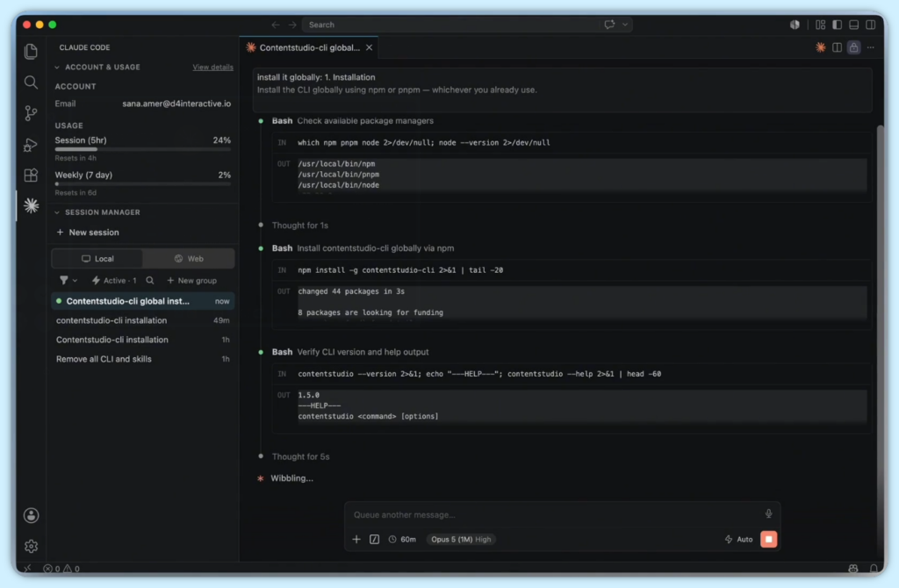Toggle the half-circle icon in title bar
The image size is (899, 588).
click(795, 25)
